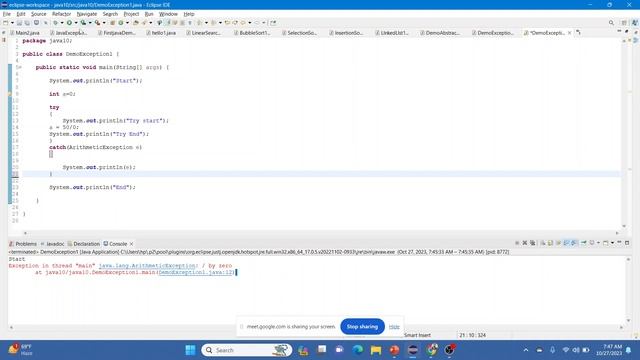Click the console horizontal scrollbar

tap(316, 327)
